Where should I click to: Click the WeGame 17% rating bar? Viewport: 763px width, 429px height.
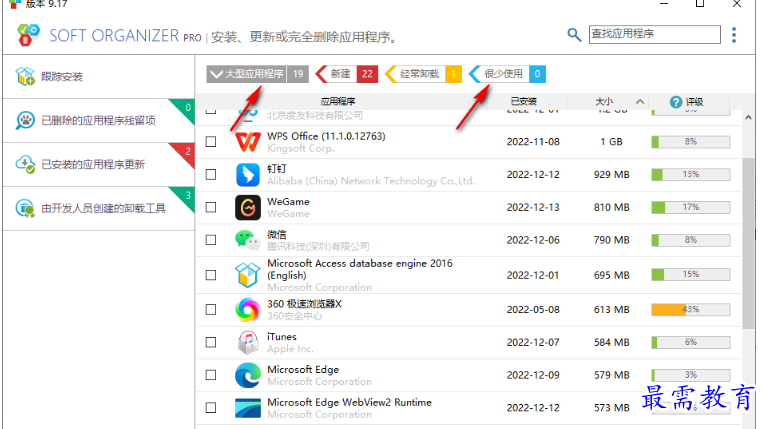[691, 207]
